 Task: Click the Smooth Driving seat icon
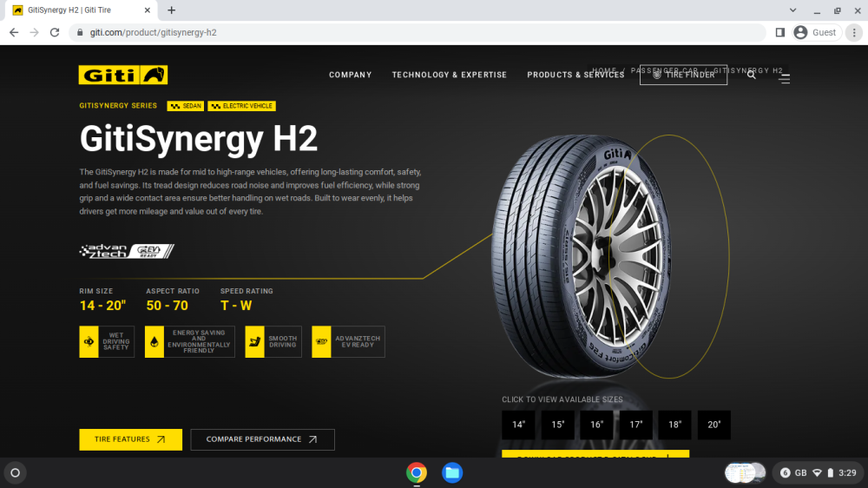click(254, 342)
